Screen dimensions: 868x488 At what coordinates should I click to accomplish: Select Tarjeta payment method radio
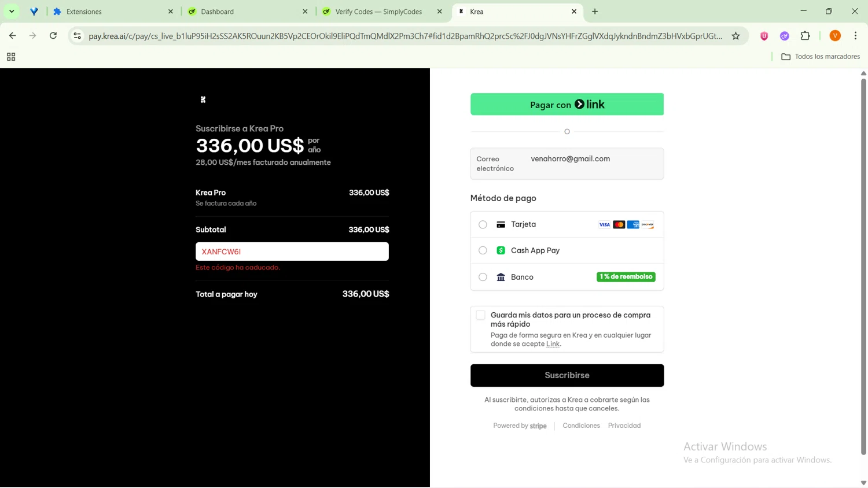point(483,224)
